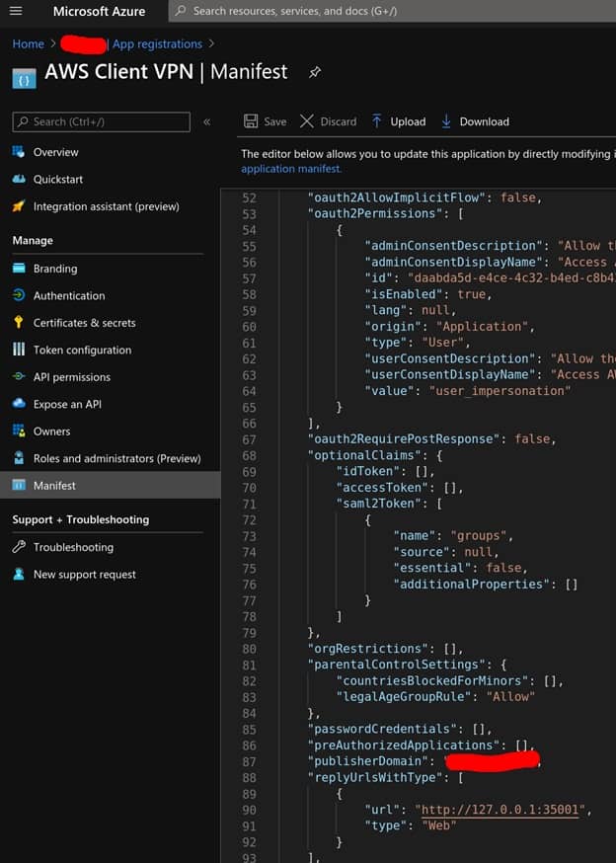Click the Token configuration bars icon

[19, 350]
